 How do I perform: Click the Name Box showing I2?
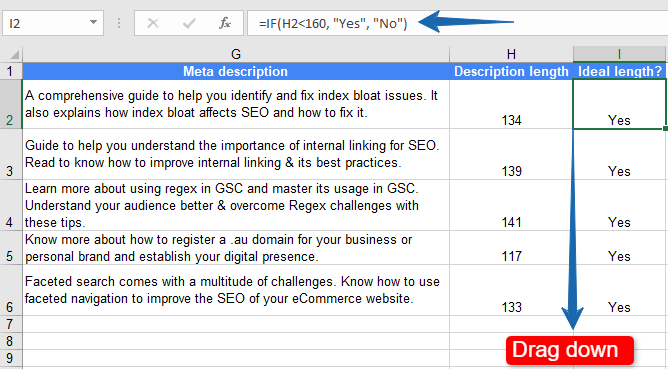(53, 23)
